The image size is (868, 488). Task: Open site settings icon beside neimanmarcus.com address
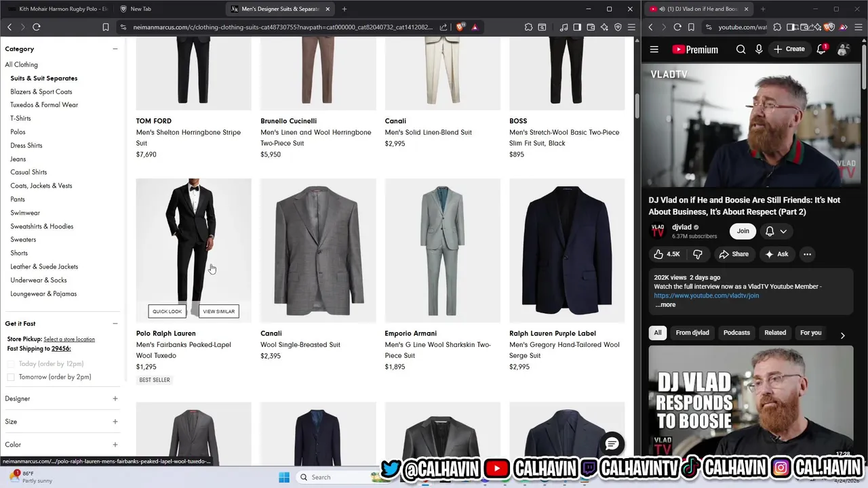[x=123, y=27]
